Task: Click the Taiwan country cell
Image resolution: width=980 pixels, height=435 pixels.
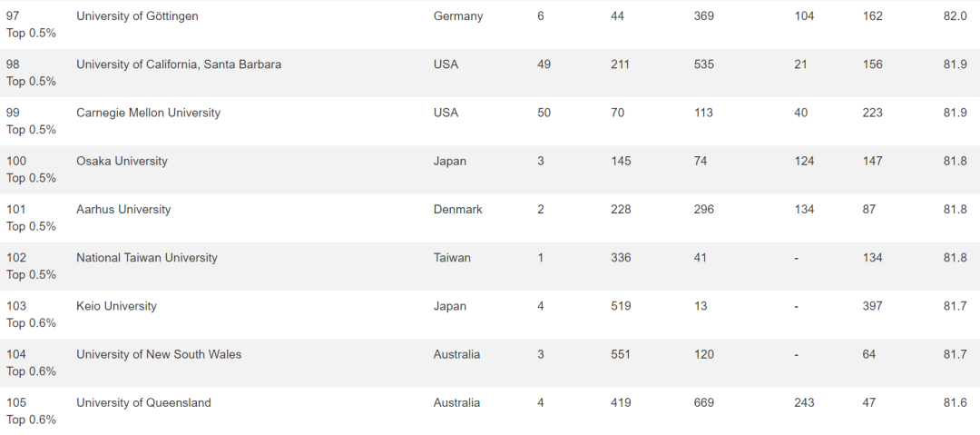Action: [x=452, y=258]
